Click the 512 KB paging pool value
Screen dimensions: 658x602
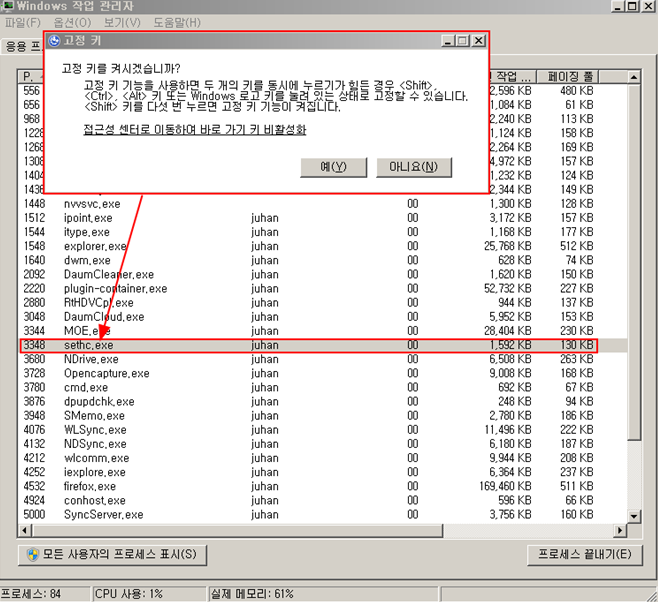pyautogui.click(x=577, y=246)
